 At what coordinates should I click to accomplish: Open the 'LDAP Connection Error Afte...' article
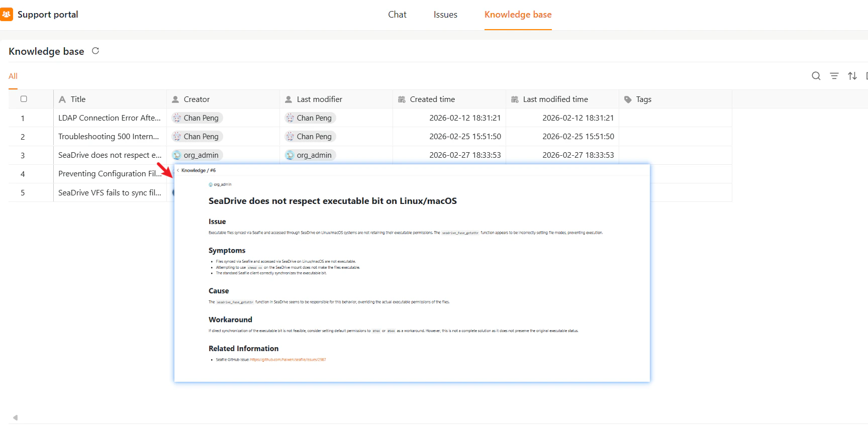point(110,118)
